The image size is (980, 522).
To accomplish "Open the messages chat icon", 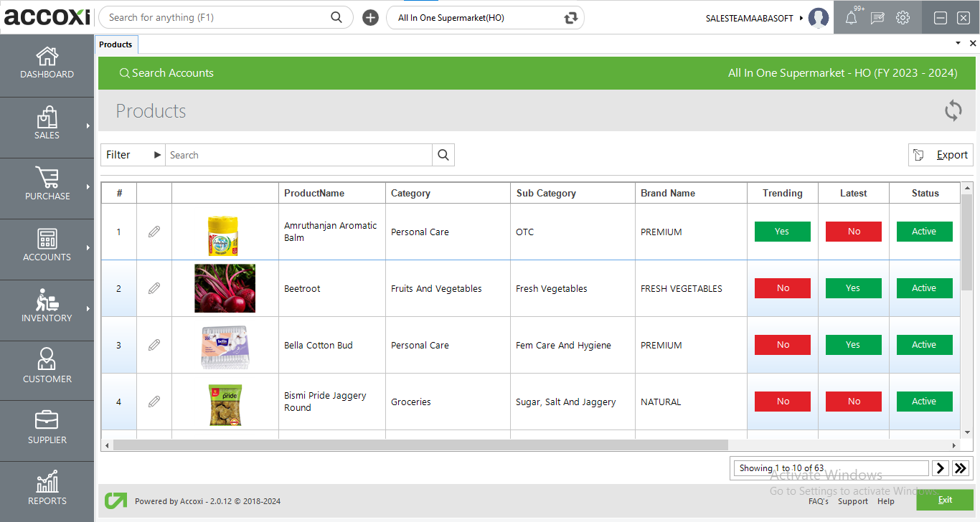I will pyautogui.click(x=877, y=17).
